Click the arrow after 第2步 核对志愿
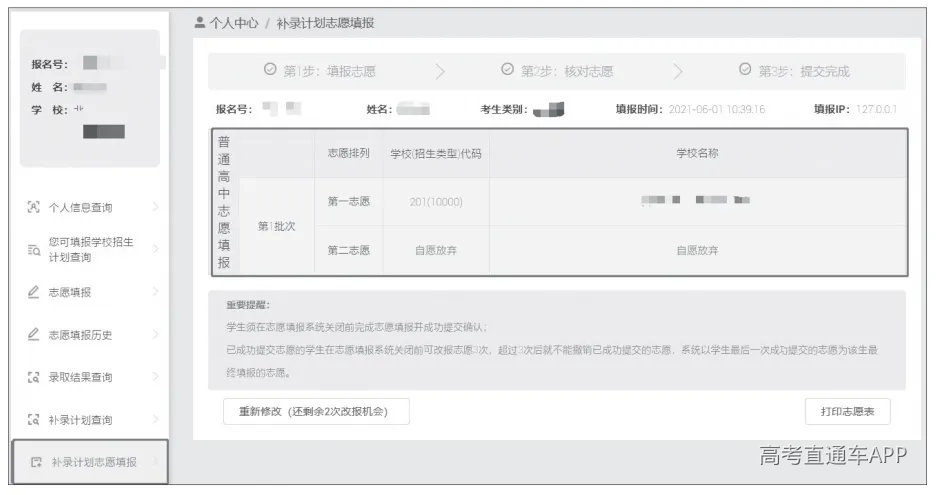 [x=678, y=72]
